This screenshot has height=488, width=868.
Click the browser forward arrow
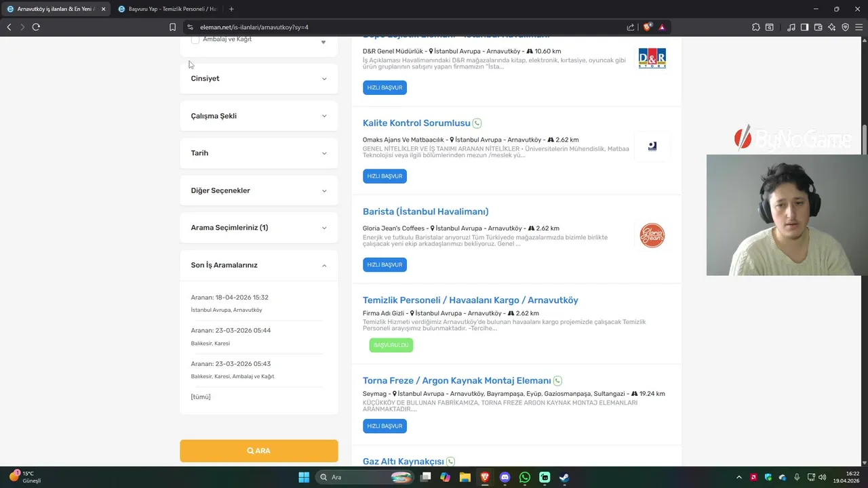click(x=22, y=27)
